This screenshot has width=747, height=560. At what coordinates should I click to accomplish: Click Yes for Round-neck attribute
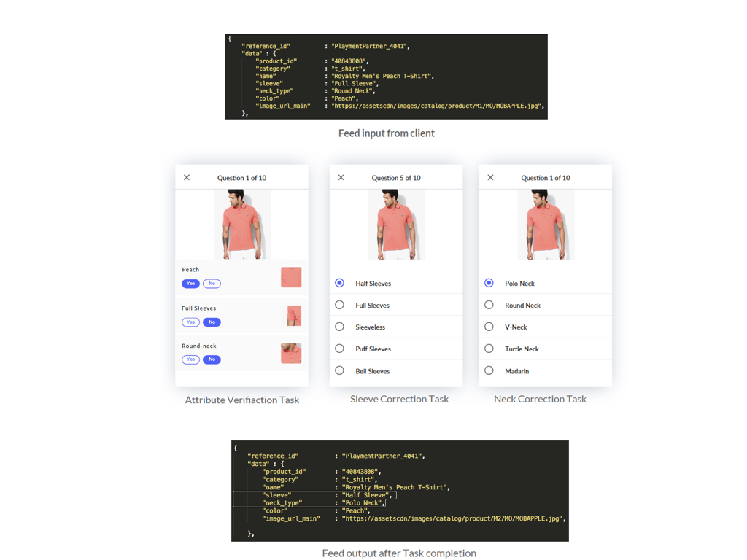tap(190, 359)
